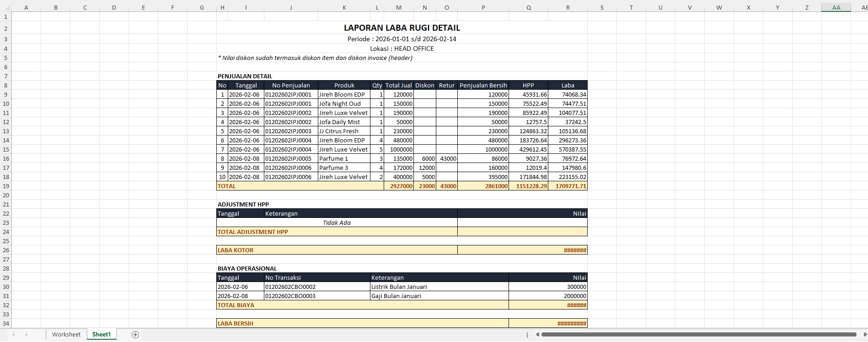Click the Total Jual header cell

(399, 85)
